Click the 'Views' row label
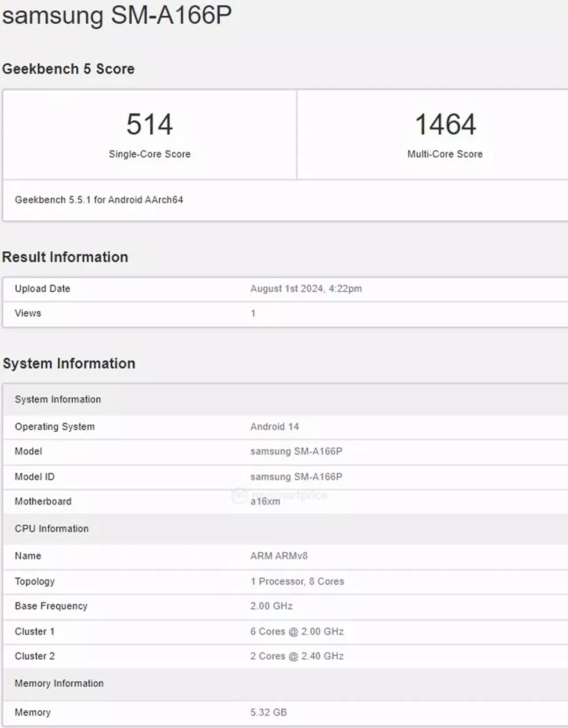 point(28,313)
